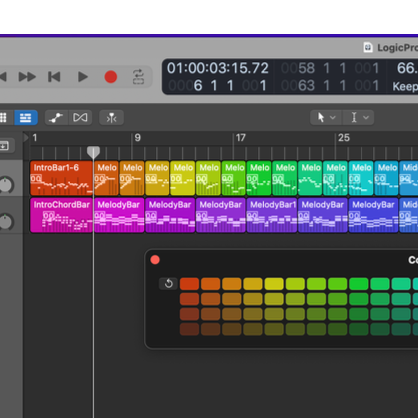The image size is (418, 418).
Task: Toggle the Flex bowtie icon
Action: [x=80, y=118]
